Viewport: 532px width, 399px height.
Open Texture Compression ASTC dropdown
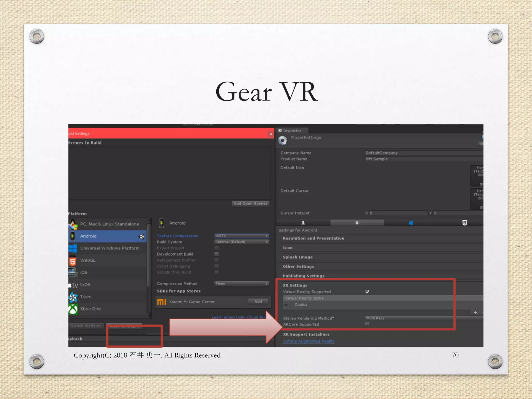(x=242, y=236)
